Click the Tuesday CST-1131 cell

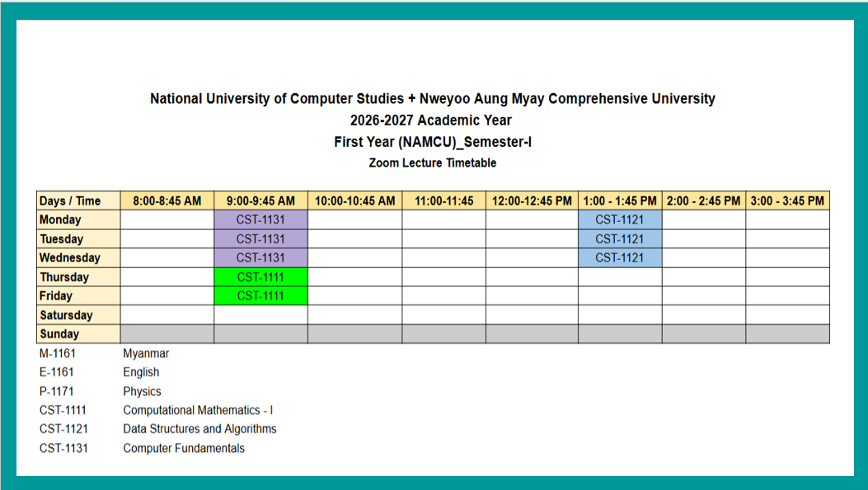click(260, 239)
